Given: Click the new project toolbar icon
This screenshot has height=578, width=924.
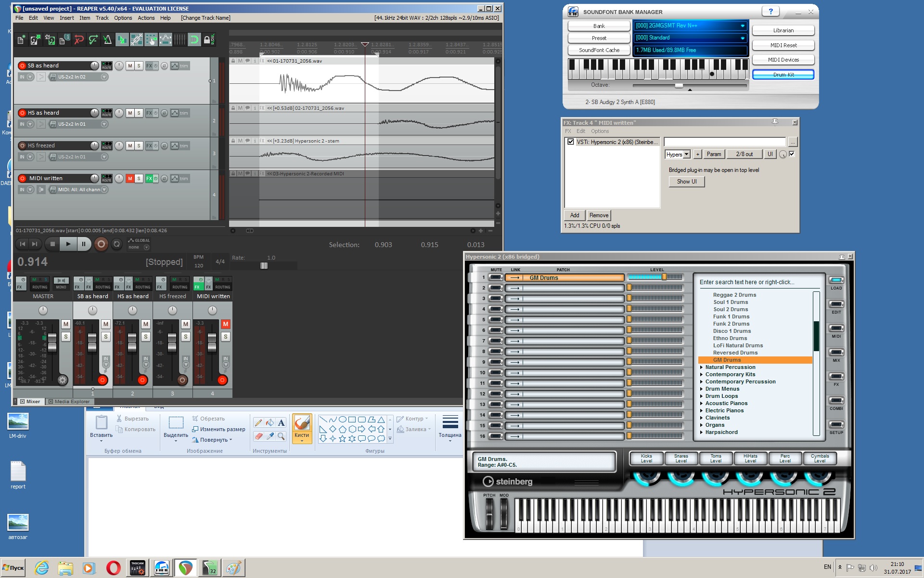Looking at the screenshot, I should (21, 39).
